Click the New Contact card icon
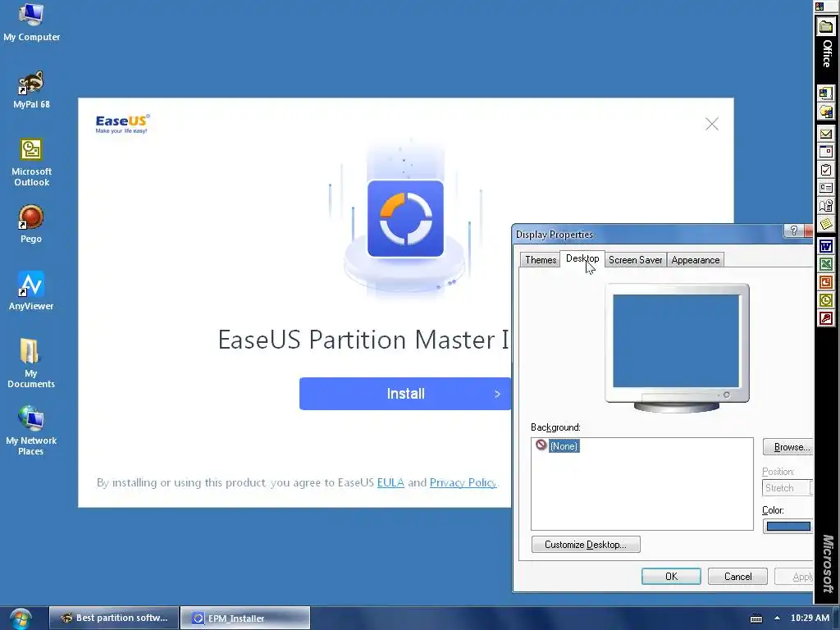 pyautogui.click(x=826, y=188)
